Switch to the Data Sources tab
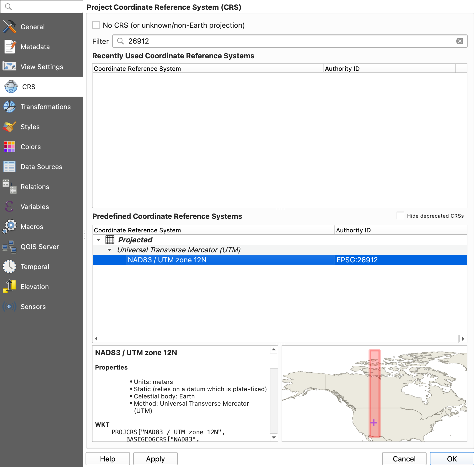 (x=42, y=167)
